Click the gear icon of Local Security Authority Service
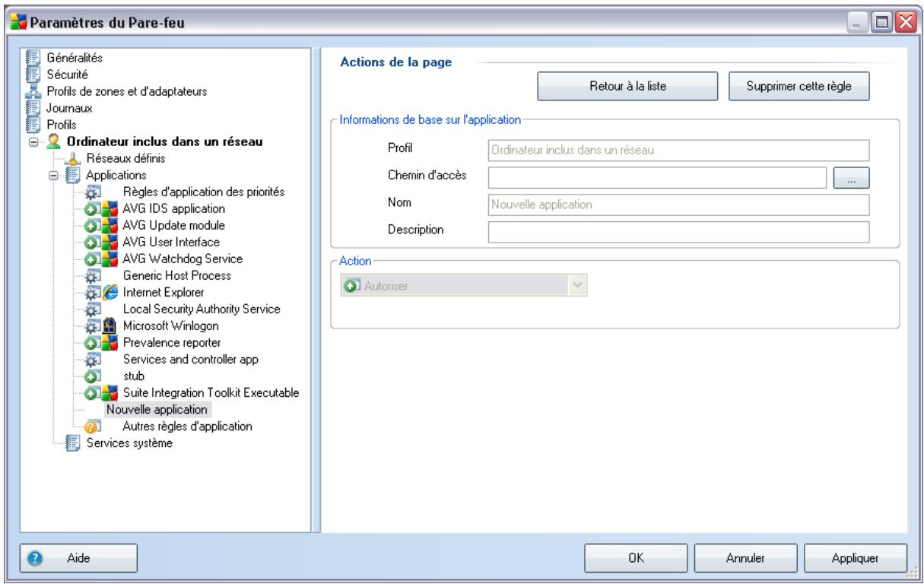 [94, 309]
